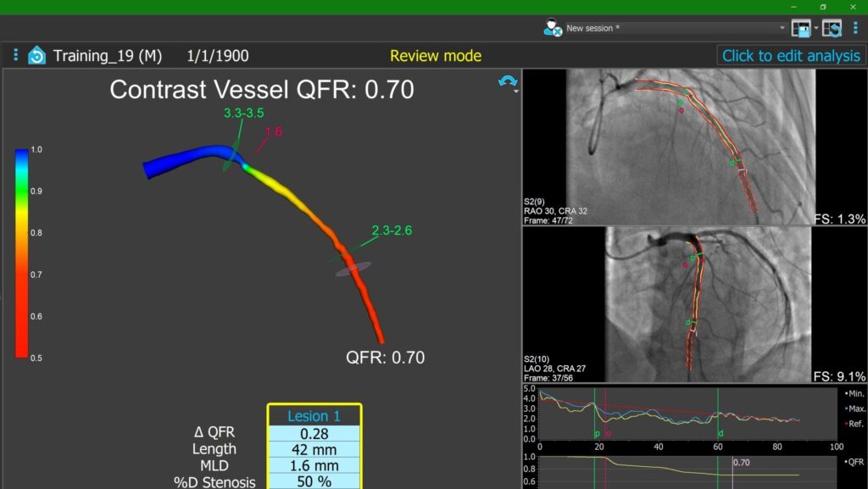
Task: Click the distal 2.3-2.6 diameter marker label
Action: coord(391,230)
